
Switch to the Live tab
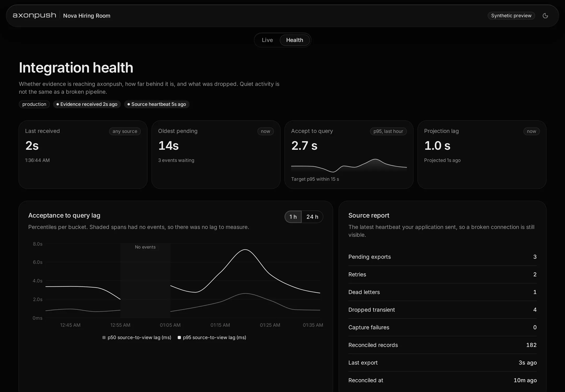pyautogui.click(x=267, y=40)
